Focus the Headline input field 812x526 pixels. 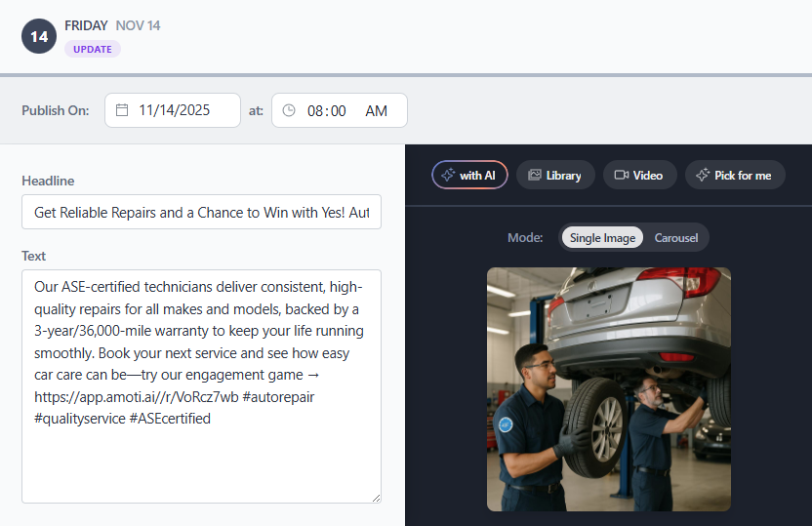(x=201, y=212)
